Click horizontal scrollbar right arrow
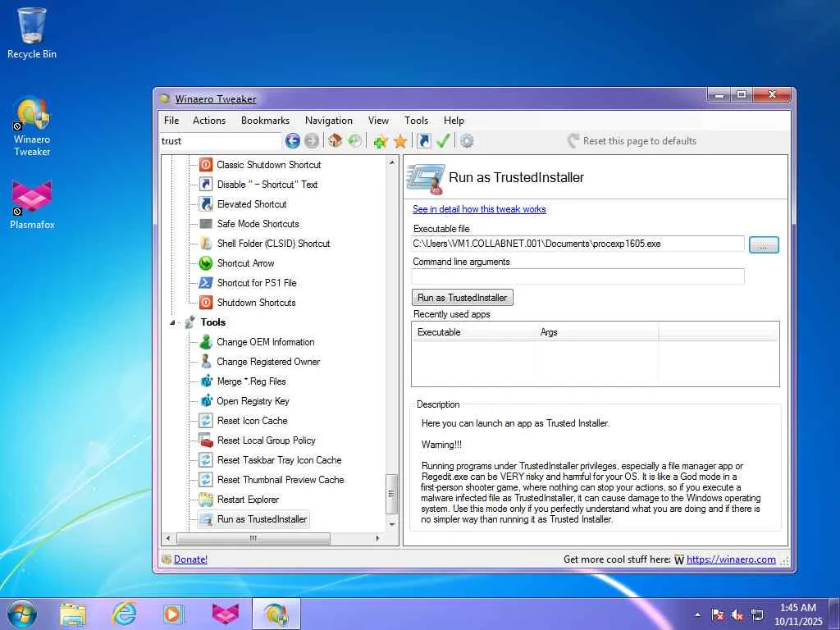Screen dimensions: 840x630 pyautogui.click(x=377, y=538)
